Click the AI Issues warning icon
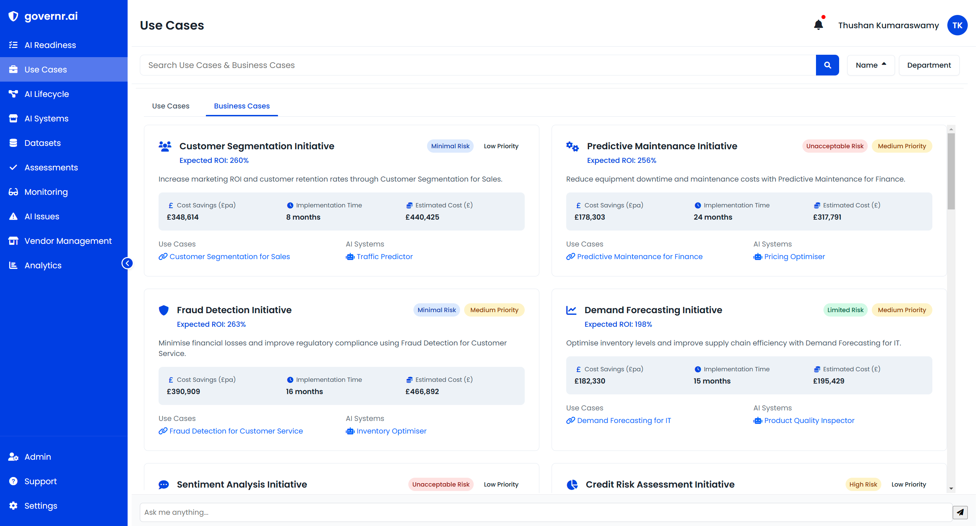Viewport: 980px width, 526px height. (x=13, y=217)
